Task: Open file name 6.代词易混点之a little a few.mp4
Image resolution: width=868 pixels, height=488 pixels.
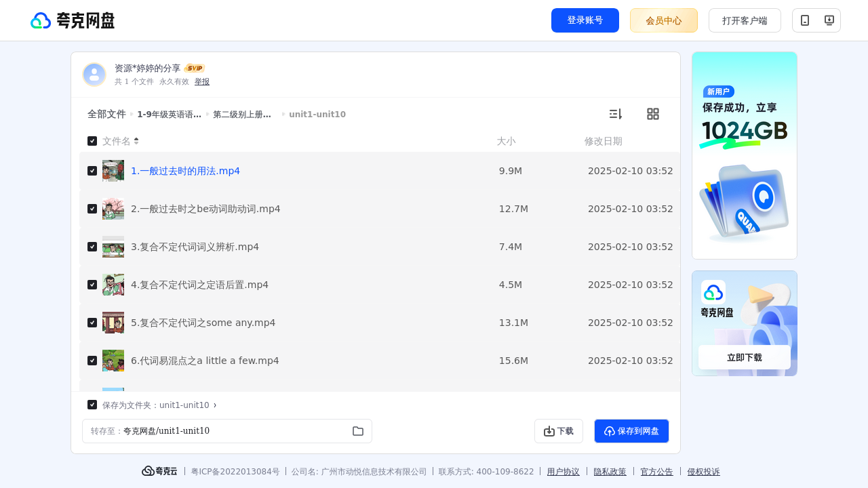Action: coord(205,361)
